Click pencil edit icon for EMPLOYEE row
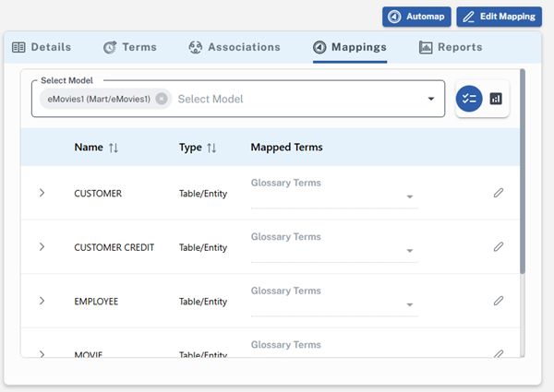 point(499,301)
